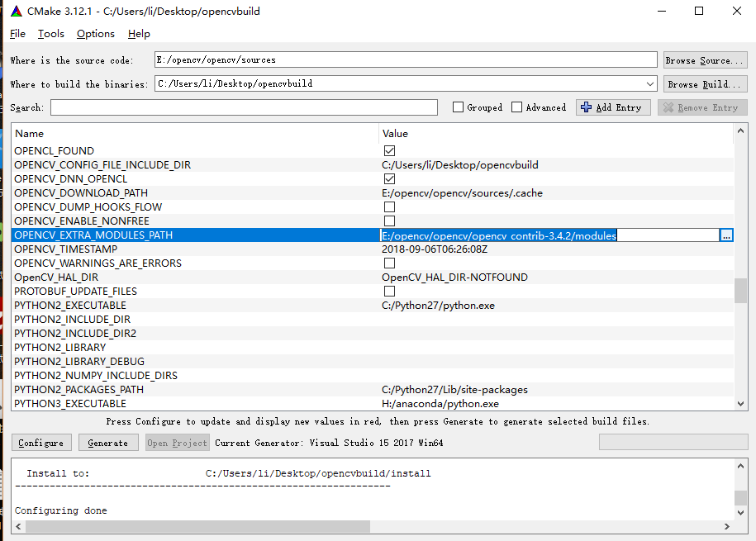Click the output log scrollbar up arrow
Screen dimensions: 756x541
click(740, 466)
